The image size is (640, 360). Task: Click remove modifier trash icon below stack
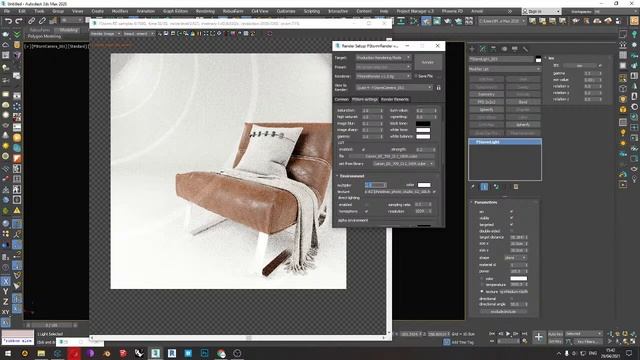pos(516,187)
